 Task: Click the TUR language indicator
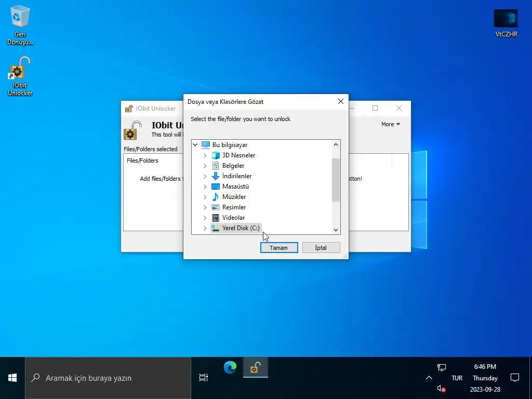coord(457,378)
